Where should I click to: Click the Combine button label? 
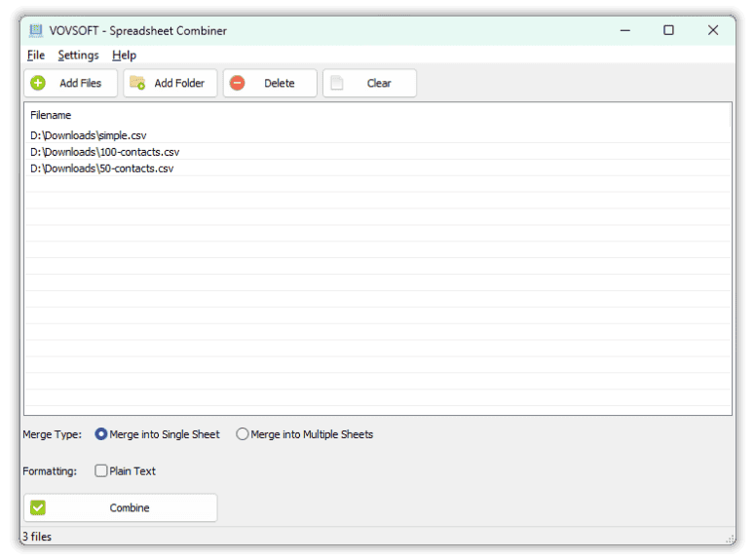pyautogui.click(x=130, y=507)
